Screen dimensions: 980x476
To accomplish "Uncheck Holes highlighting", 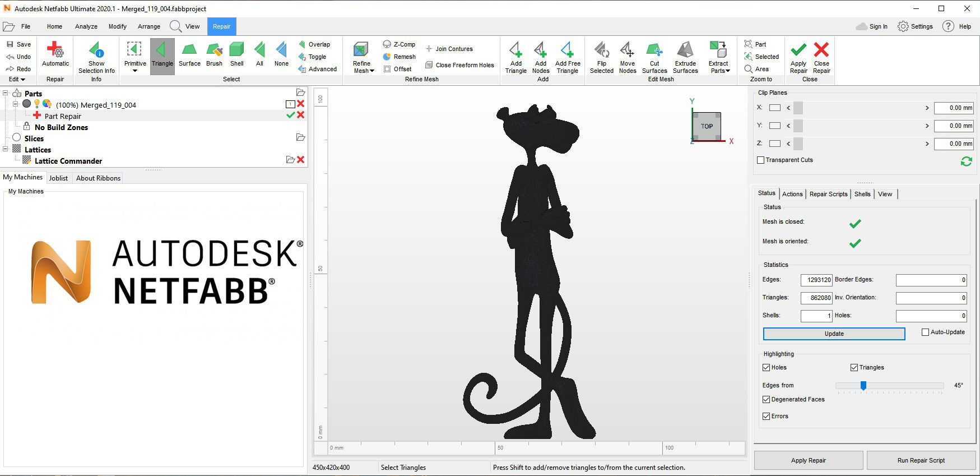I will coord(766,368).
